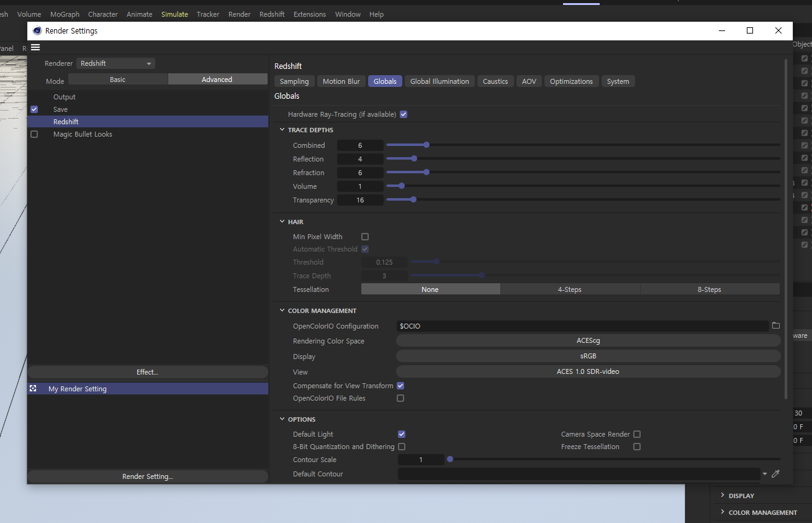Open the Optimizations tab
Screen dimensions: 812x523
point(571,81)
